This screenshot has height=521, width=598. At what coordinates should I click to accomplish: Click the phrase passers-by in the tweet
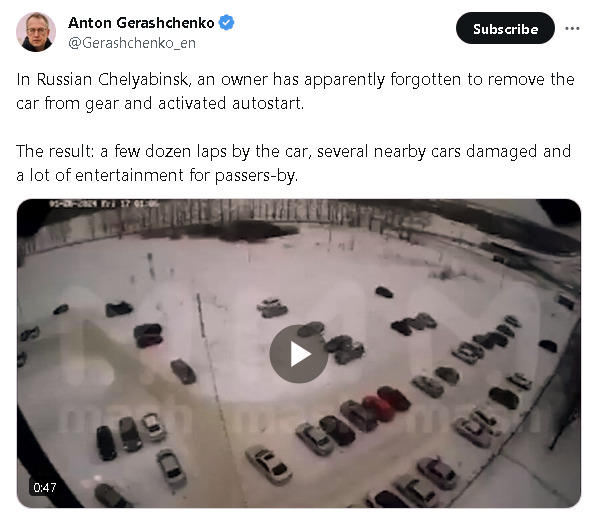click(x=256, y=176)
